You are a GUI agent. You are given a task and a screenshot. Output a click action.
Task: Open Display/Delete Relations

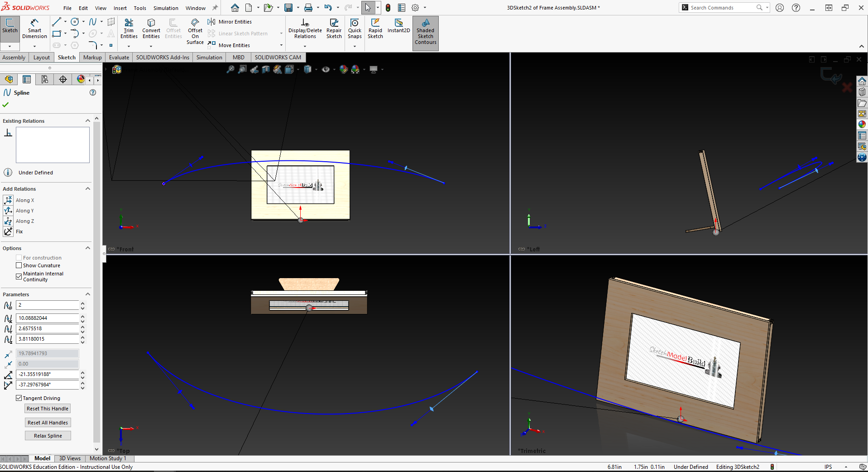pos(305,29)
